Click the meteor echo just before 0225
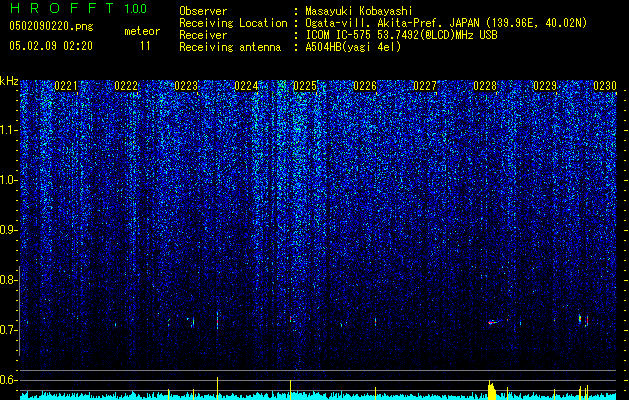Viewport: 629px width, 400px height. tap(290, 319)
